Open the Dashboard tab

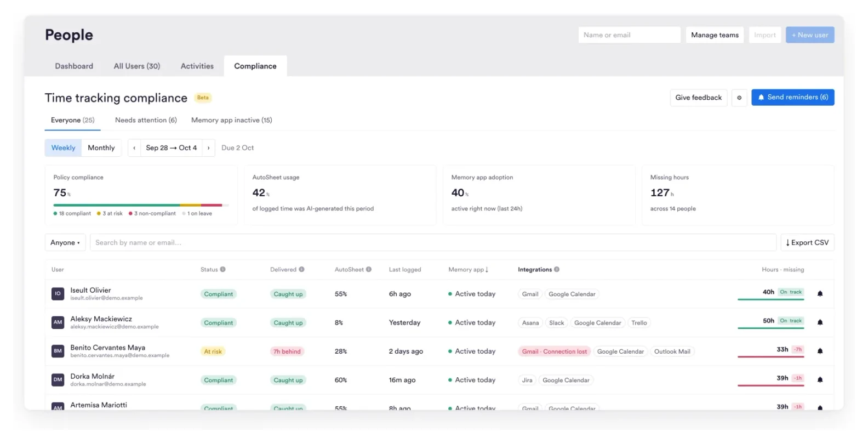coord(74,66)
